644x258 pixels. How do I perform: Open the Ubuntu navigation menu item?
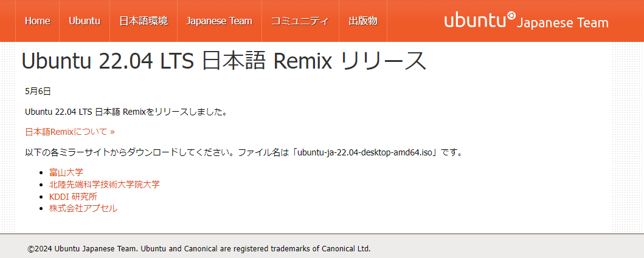[x=85, y=21]
